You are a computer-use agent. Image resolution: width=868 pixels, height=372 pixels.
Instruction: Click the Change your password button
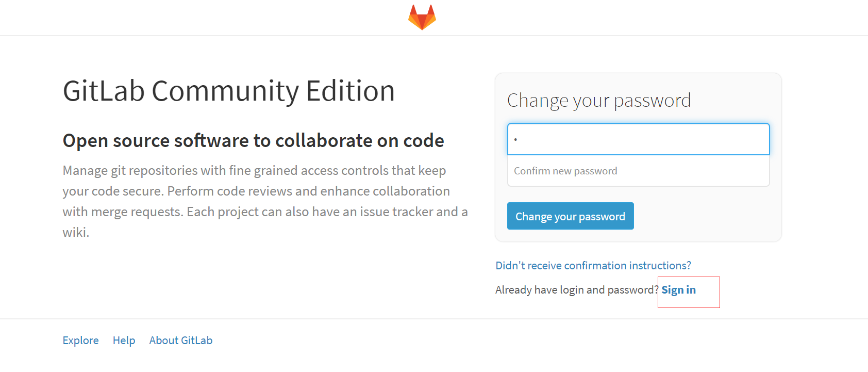coord(570,216)
